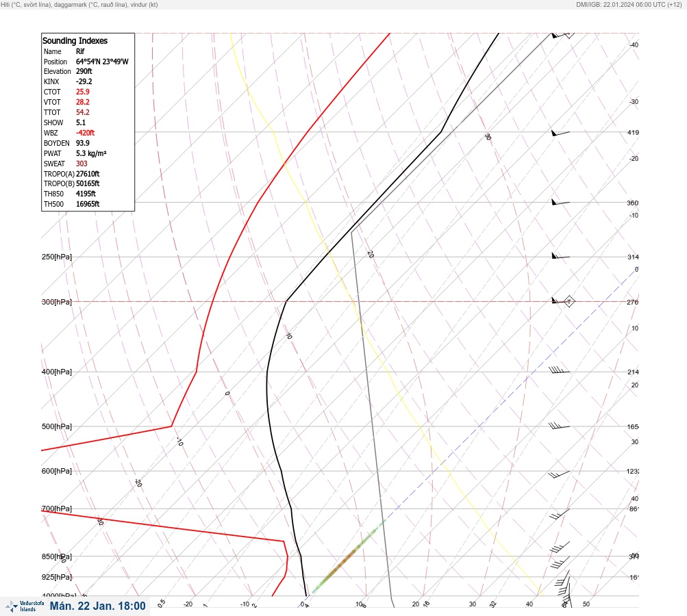
Task: Click the Vedurstofa Islands logo
Action: pyautogui.click(x=25, y=606)
